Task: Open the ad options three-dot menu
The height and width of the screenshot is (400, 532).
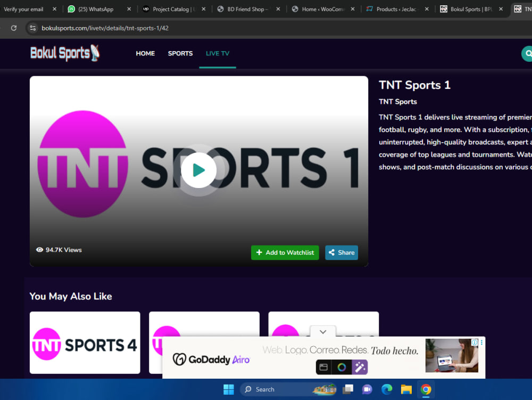Action: (x=481, y=342)
